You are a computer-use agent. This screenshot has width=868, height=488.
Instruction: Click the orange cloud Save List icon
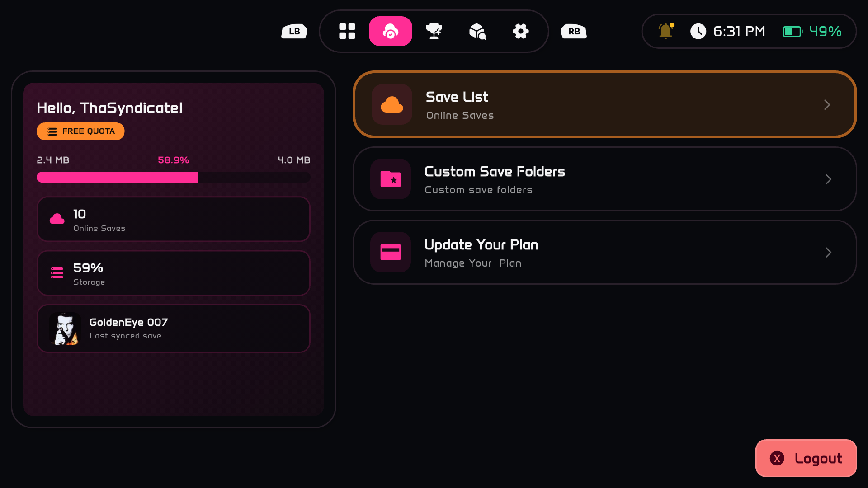click(x=392, y=104)
